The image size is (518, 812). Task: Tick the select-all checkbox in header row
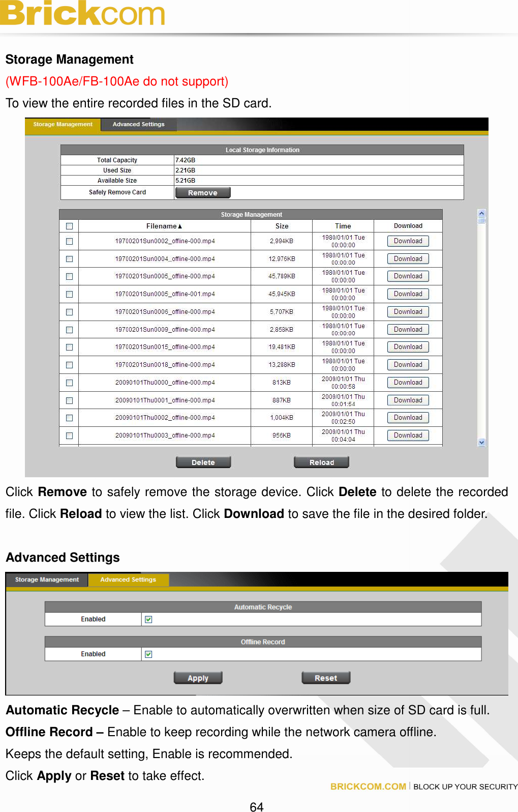click(70, 226)
